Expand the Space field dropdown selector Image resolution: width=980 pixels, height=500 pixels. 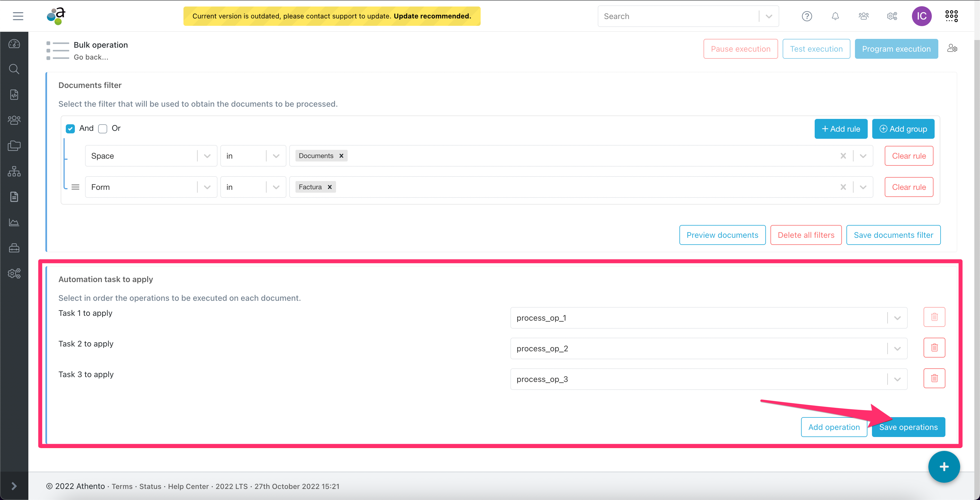[x=206, y=156]
